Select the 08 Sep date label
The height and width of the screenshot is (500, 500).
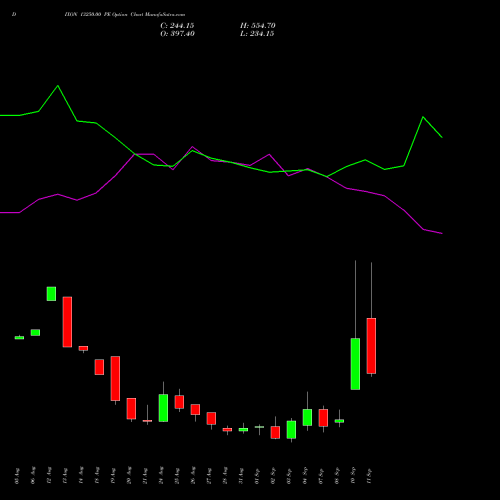click(x=337, y=476)
